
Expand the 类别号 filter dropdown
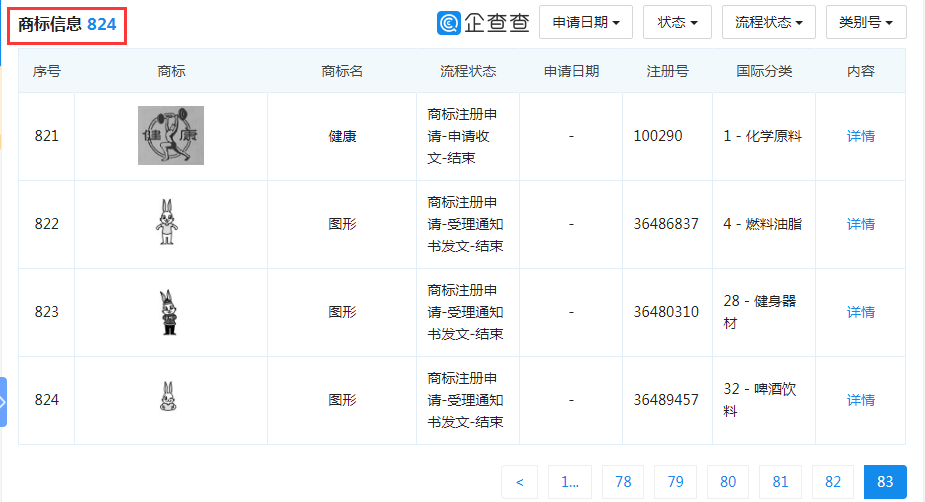click(865, 22)
